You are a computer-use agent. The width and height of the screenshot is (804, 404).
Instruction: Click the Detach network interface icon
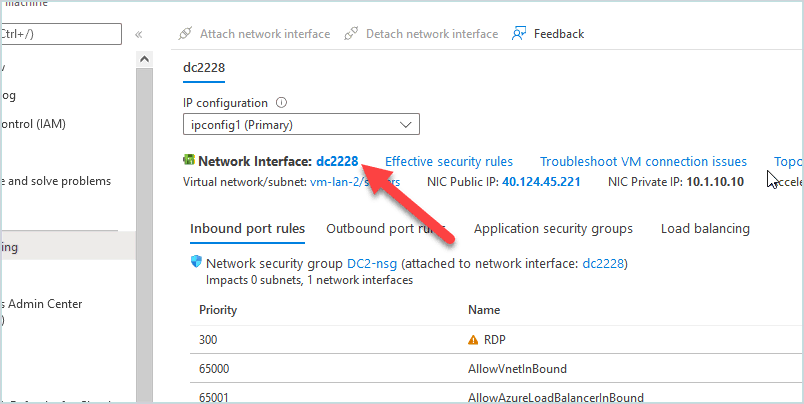tap(351, 34)
